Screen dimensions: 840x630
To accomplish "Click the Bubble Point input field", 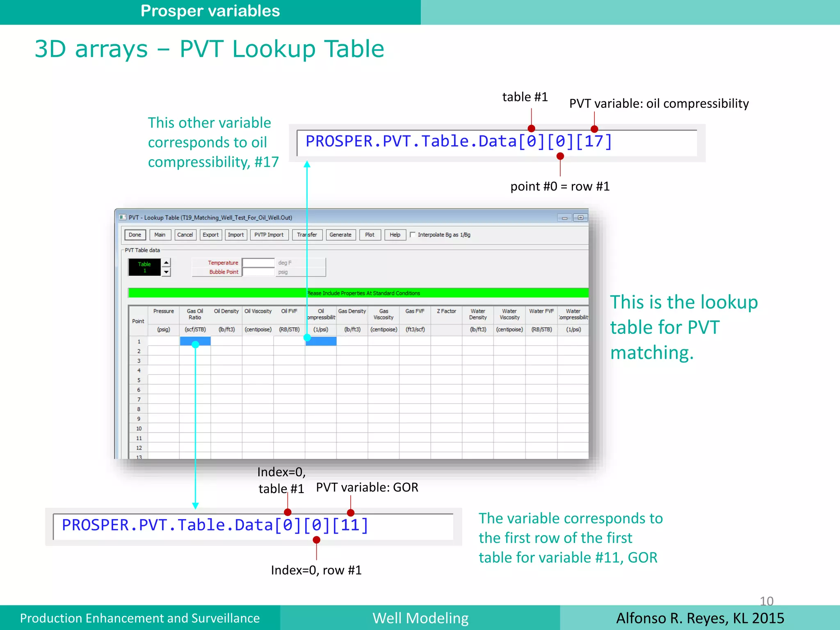I will coord(258,272).
